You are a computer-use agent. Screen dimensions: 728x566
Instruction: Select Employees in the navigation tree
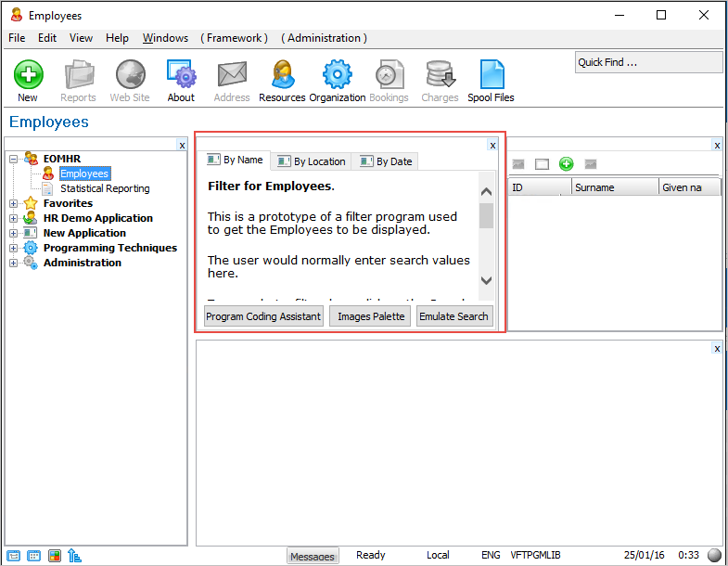click(x=84, y=174)
